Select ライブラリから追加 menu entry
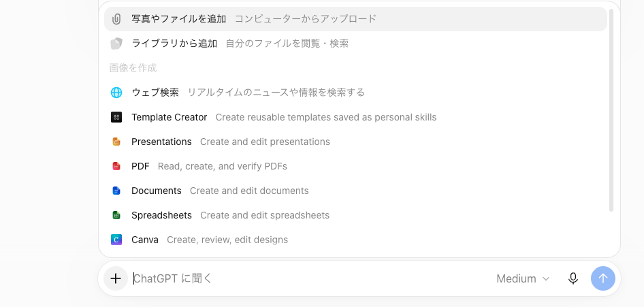 [x=355, y=44]
